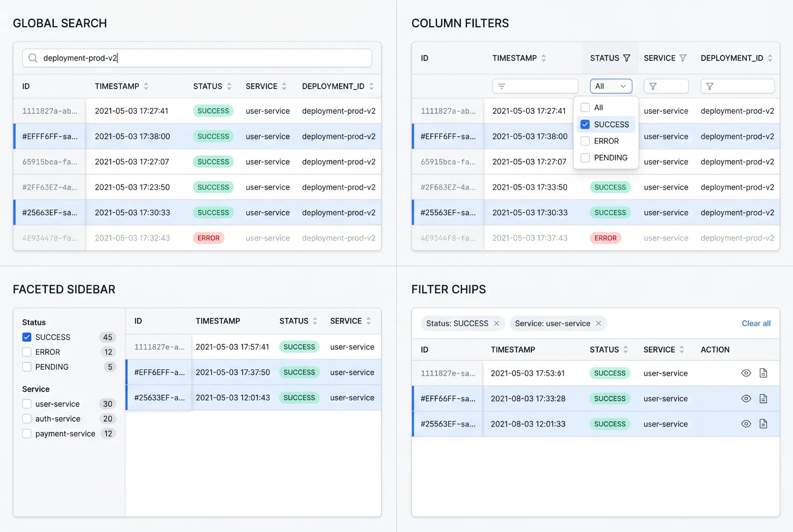Check PENDING in the faceted sidebar Status
Viewport: 793px width, 532px height.
(27, 367)
